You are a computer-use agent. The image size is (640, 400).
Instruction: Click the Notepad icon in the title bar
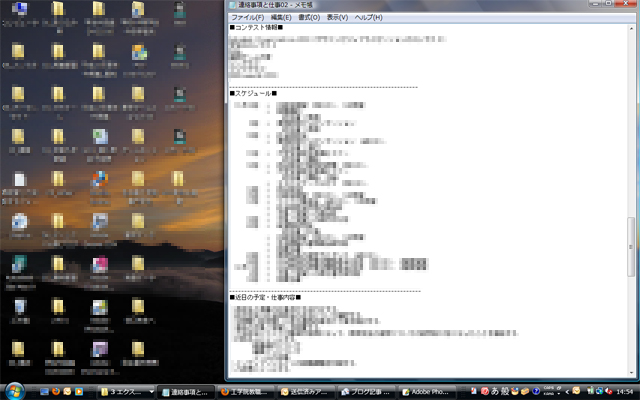(232, 5)
